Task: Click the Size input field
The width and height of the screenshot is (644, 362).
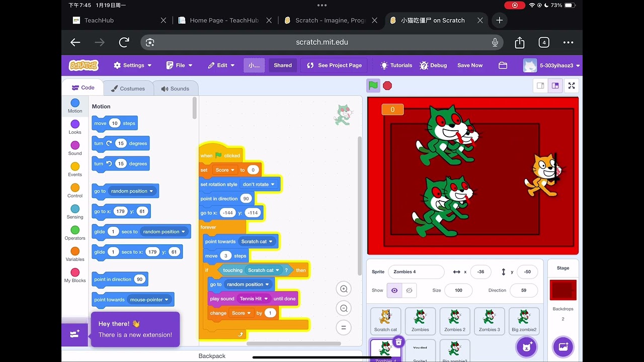Action: pos(458,291)
